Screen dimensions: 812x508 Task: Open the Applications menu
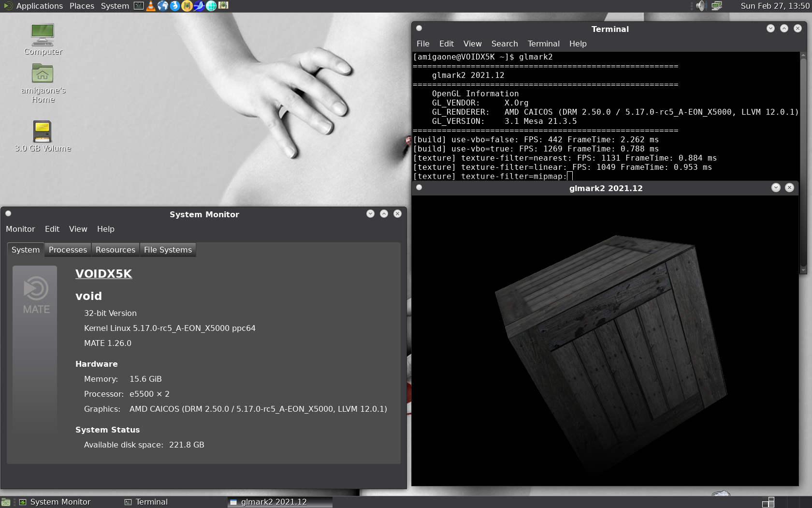(40, 6)
